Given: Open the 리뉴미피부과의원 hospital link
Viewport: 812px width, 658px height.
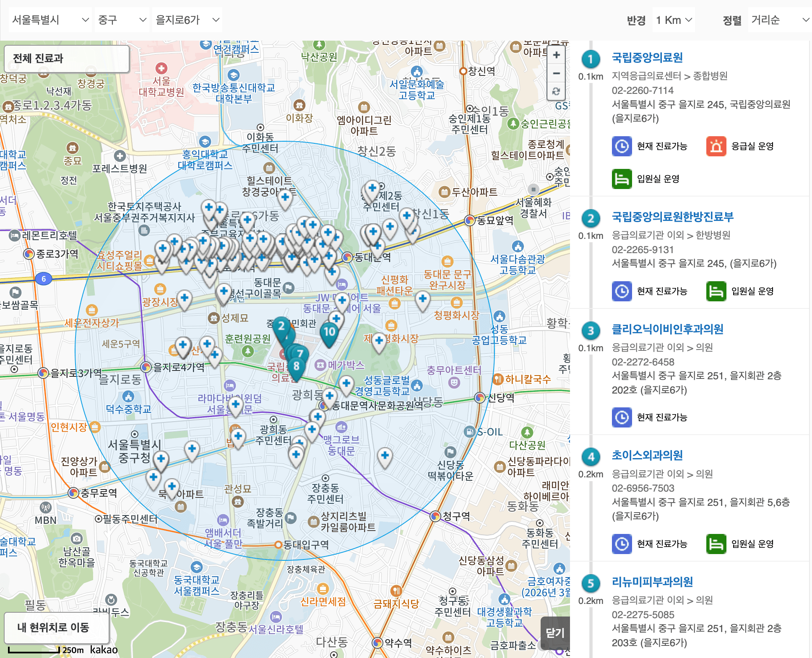Looking at the screenshot, I should (x=652, y=582).
